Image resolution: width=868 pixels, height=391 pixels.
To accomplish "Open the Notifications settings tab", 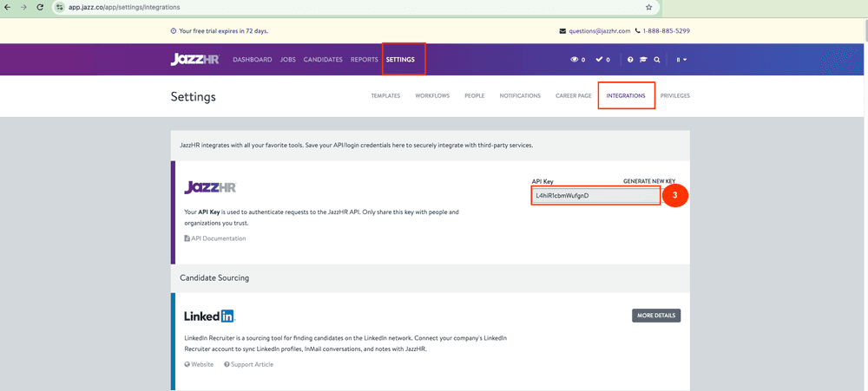I will pos(520,95).
